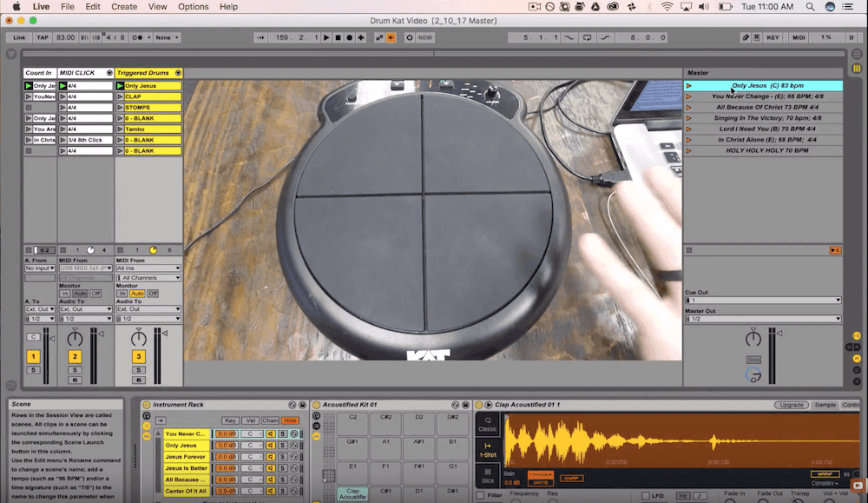Click the Upgrade button in Simpler
This screenshot has width=868, height=503.
[x=791, y=405]
